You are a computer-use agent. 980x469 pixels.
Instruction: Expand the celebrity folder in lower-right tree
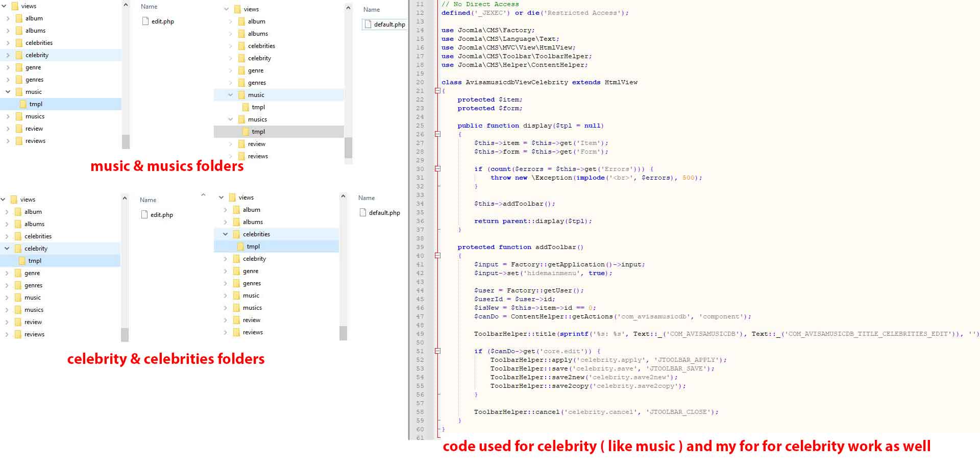point(225,259)
